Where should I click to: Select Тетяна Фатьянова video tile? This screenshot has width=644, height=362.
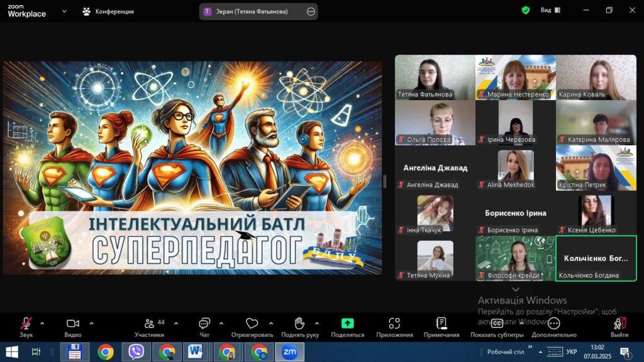[x=435, y=77]
